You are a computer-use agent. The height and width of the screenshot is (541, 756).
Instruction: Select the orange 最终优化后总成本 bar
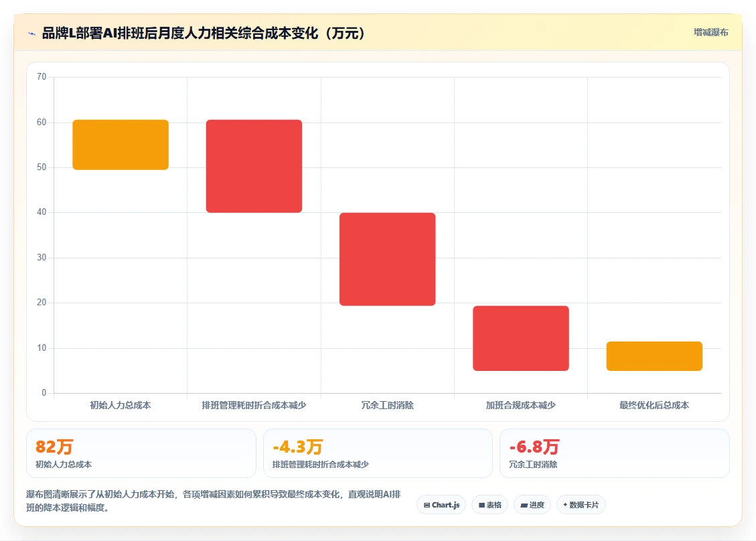coord(654,356)
